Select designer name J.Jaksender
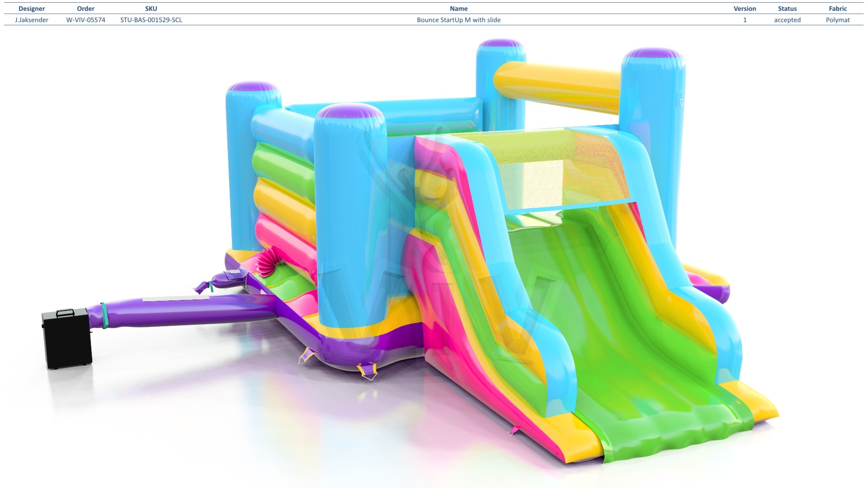The image size is (868, 488). pos(32,20)
